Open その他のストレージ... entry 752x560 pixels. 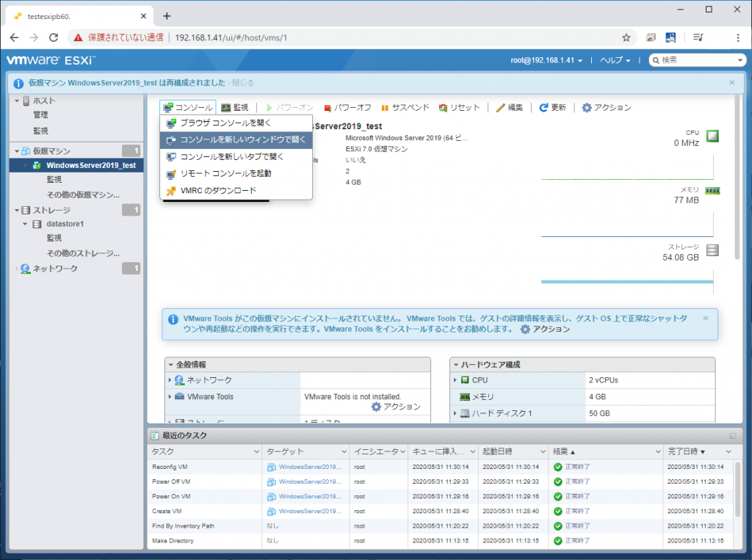click(83, 253)
